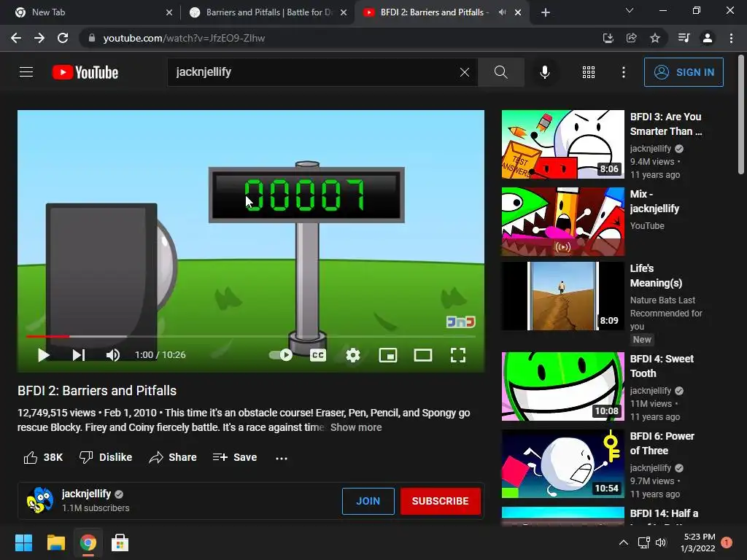Open the system tray volume icon

click(x=660, y=542)
